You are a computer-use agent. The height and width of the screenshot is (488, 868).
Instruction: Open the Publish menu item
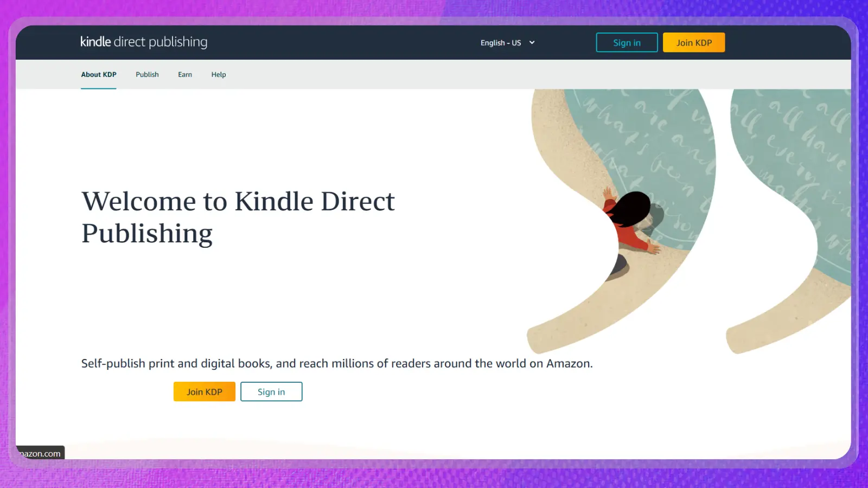click(147, 75)
